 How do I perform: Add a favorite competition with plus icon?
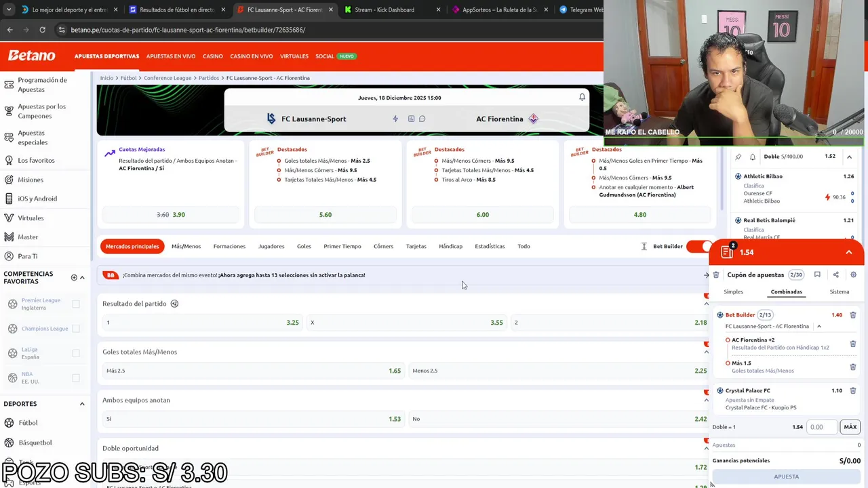pos(74,277)
